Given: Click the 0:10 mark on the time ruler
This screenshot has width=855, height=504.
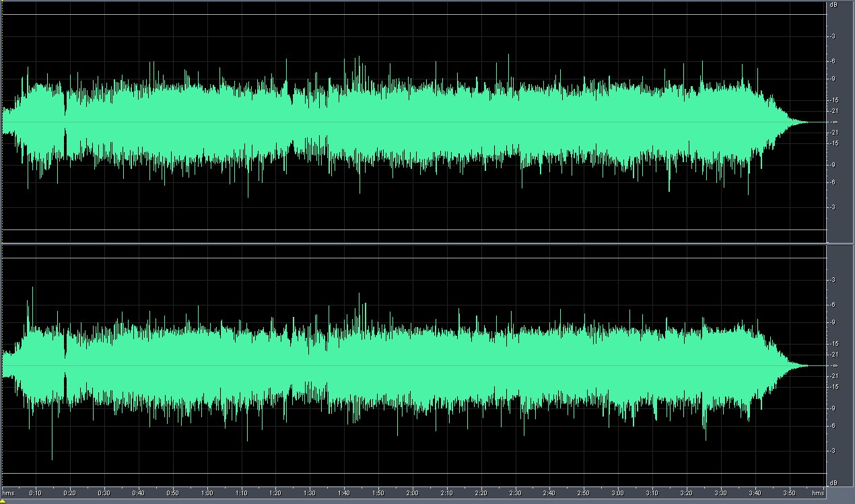Looking at the screenshot, I should [x=35, y=493].
